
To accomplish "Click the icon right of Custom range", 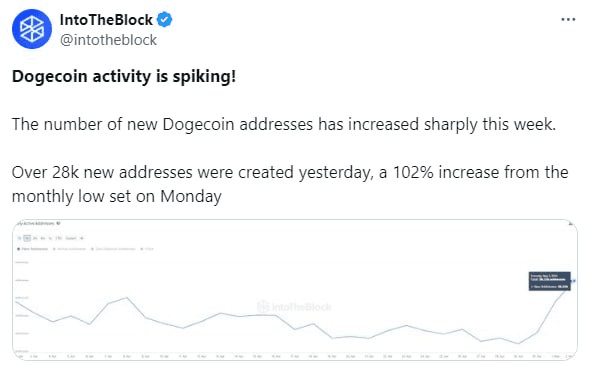I will (82, 238).
